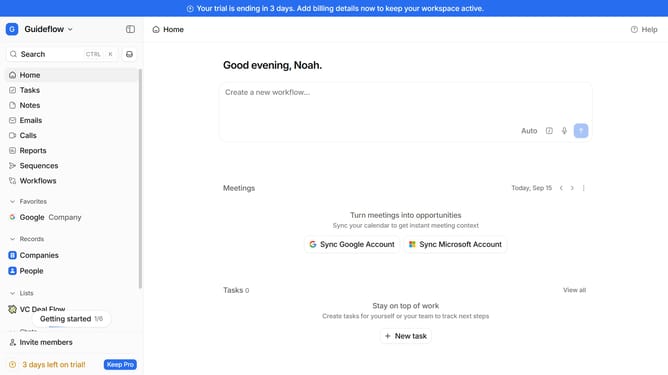Screen dimensions: 668x375
Task: Click the Keep Pro button
Action: (x=120, y=364)
